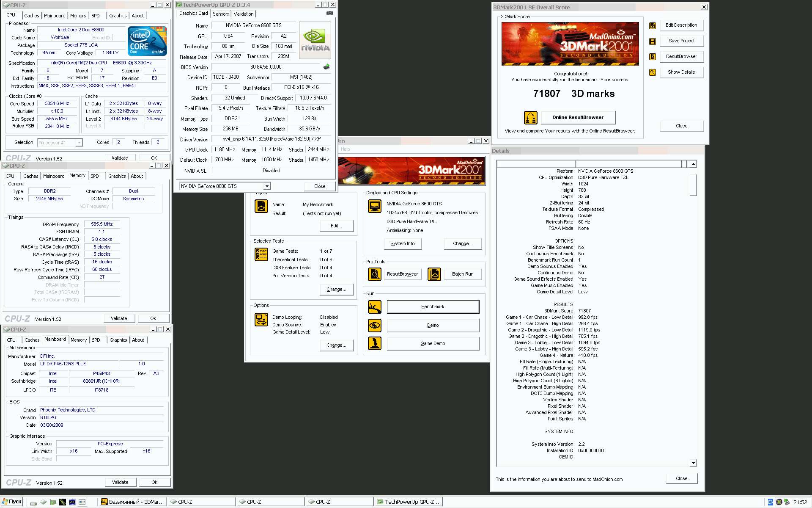Click the drive quick launch icon next to Start
The width and height of the screenshot is (812, 508).
pyautogui.click(x=33, y=502)
